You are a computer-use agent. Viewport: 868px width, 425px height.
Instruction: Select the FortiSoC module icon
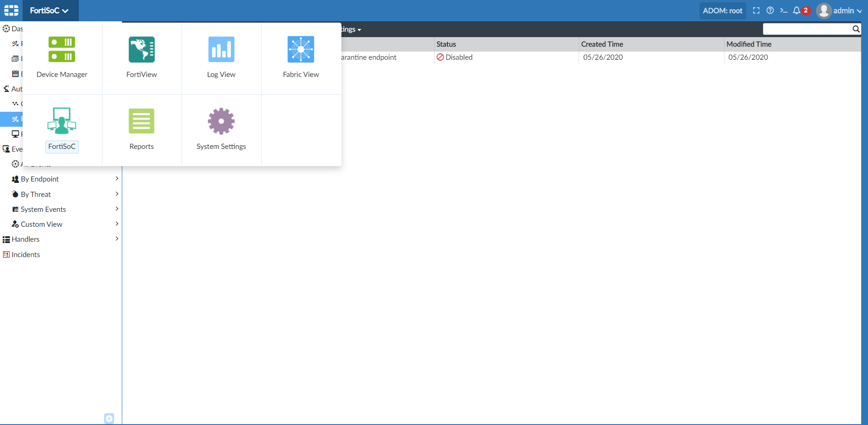click(x=62, y=128)
